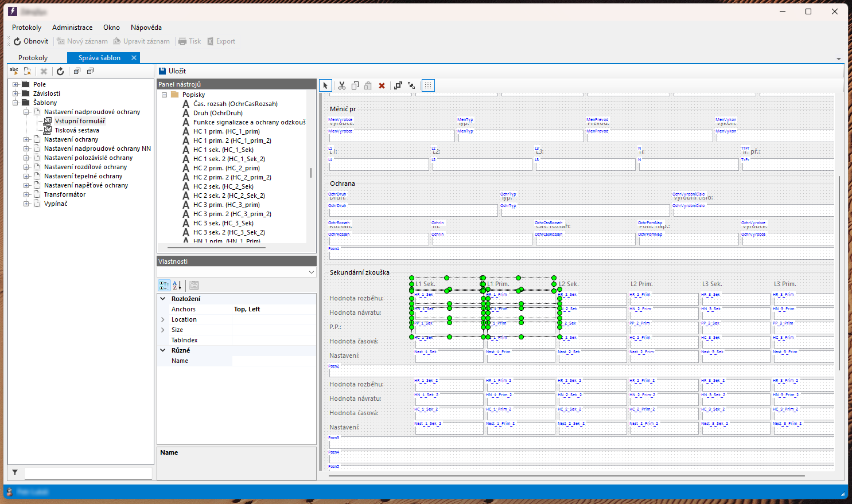This screenshot has height=504, width=852.
Task: Click the scissors Cut icon
Action: pyautogui.click(x=342, y=85)
